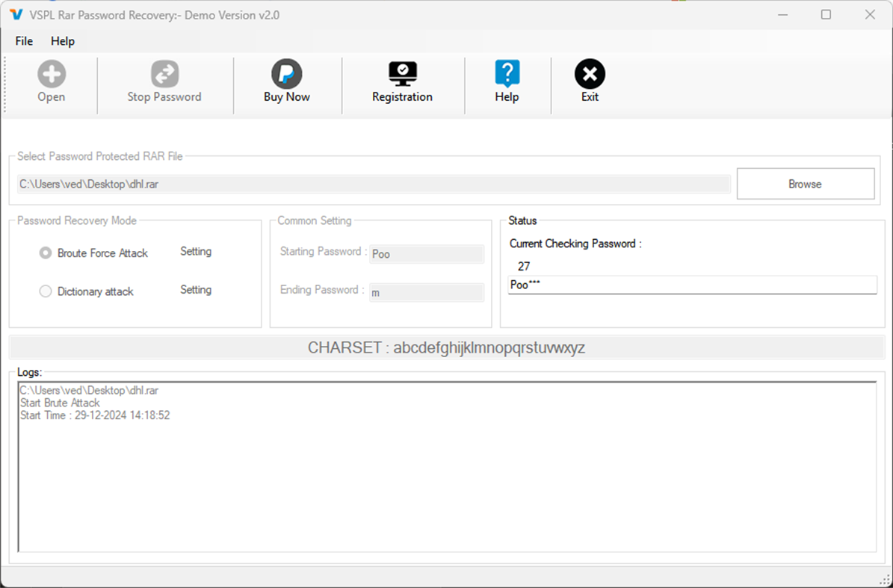
Task: Click the Starting Password field
Action: pyautogui.click(x=426, y=254)
